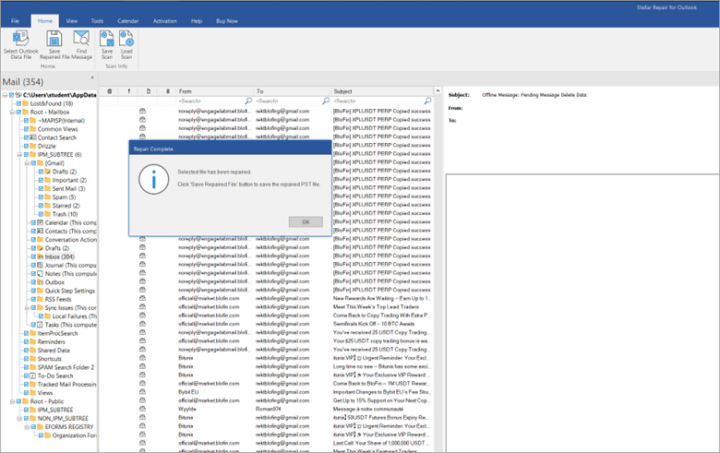Open the Calendar ribbon tab
This screenshot has width=720, height=453.
pyautogui.click(x=128, y=21)
